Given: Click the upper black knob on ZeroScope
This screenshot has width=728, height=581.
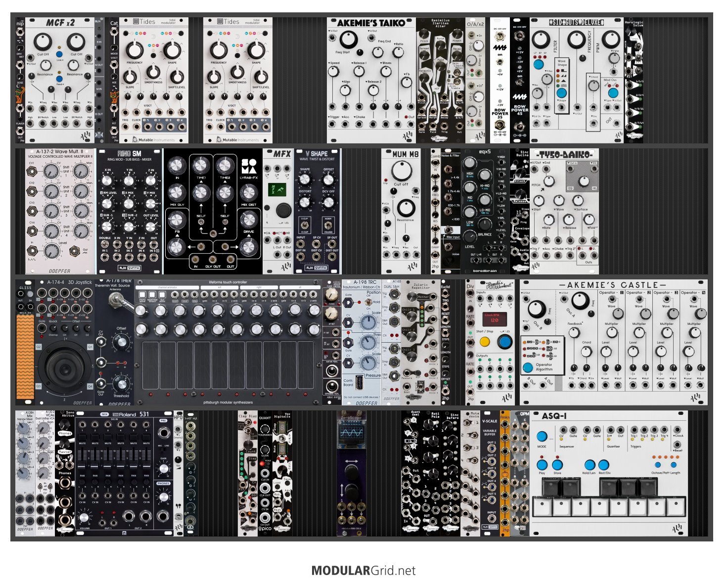Looking at the screenshot, I should [x=352, y=473].
